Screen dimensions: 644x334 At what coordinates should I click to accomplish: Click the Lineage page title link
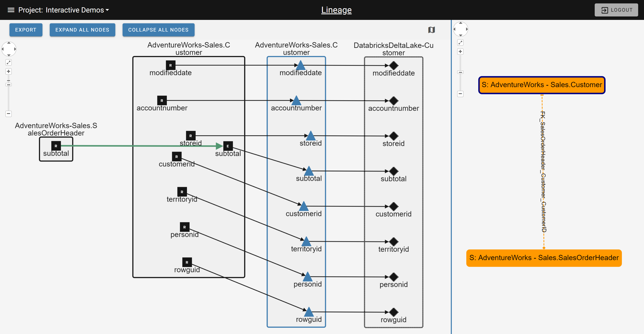(336, 10)
